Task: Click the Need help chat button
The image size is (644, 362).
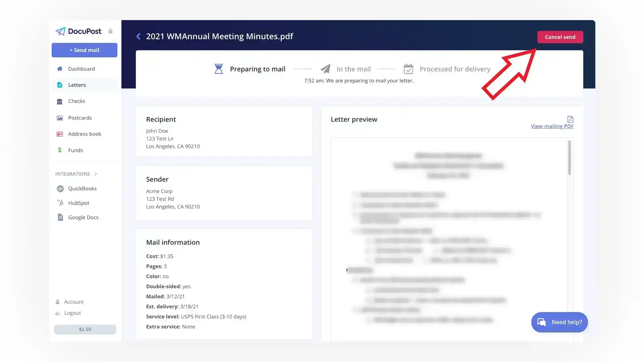Action: (x=559, y=322)
